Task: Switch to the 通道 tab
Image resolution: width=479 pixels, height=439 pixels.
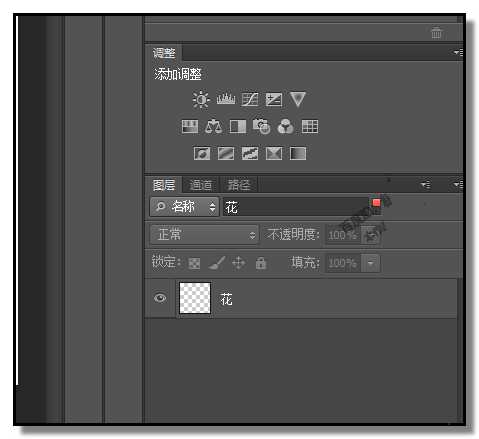Action: click(201, 185)
